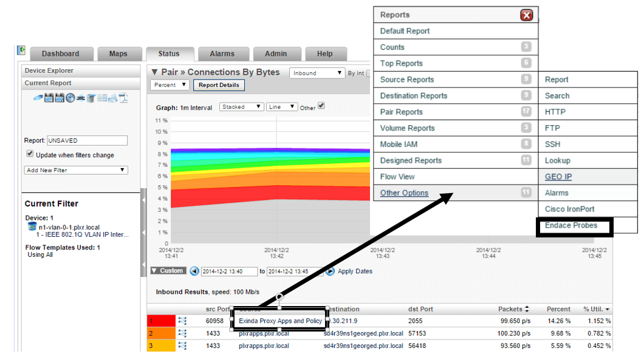The width and height of the screenshot is (644, 354).
Task: Click the PDF export icon
Action: pyautogui.click(x=123, y=98)
